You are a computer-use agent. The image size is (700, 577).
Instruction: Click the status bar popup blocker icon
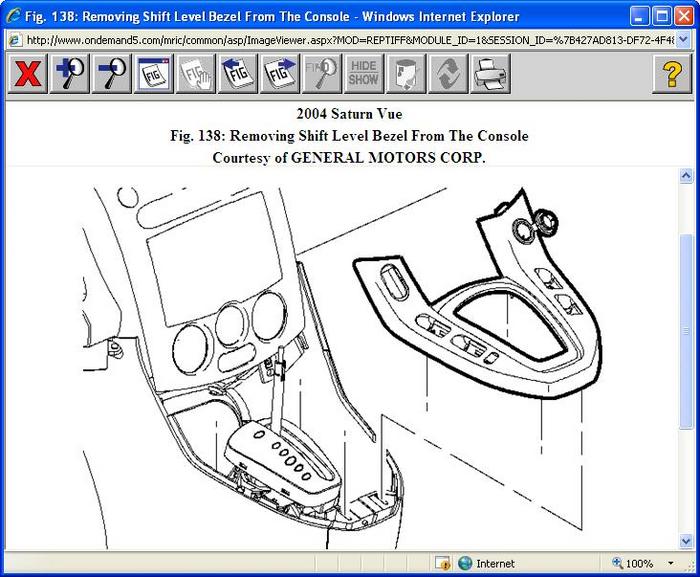pyautogui.click(x=442, y=563)
